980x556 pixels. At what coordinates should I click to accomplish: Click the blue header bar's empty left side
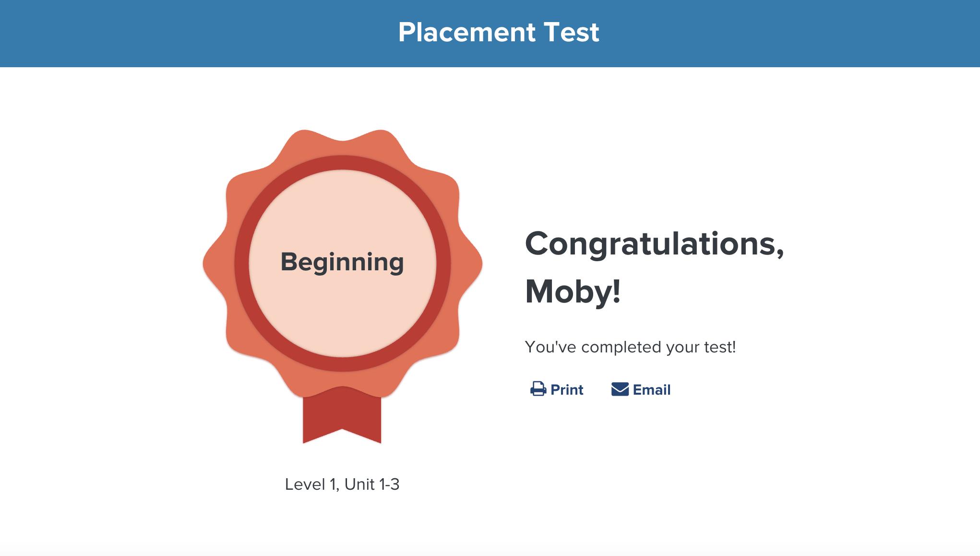click(x=192, y=34)
